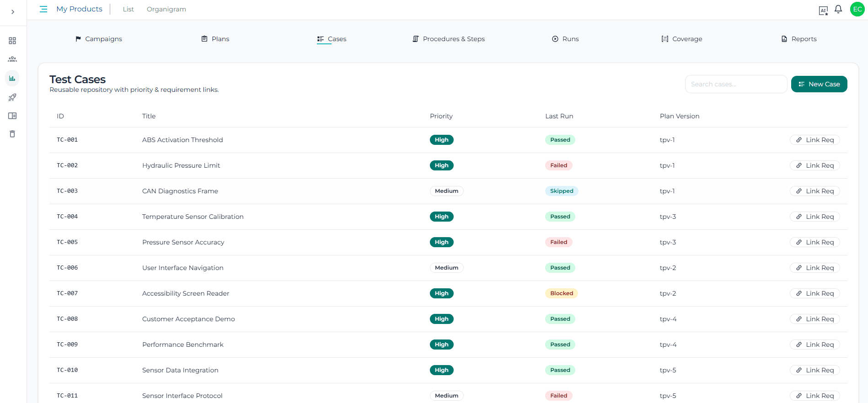The image size is (868, 403).
Task: Select the bar chart icon in the sidebar
Action: [12, 79]
